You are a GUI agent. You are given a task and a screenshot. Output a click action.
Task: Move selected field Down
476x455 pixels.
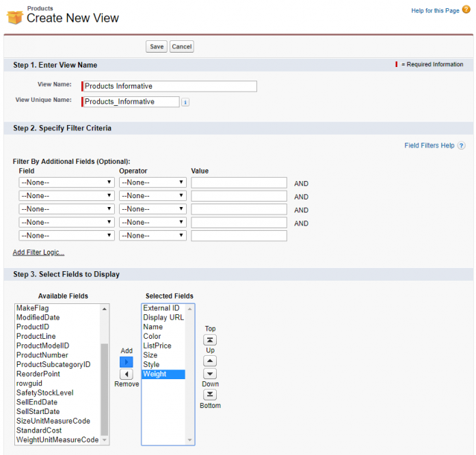pos(211,374)
